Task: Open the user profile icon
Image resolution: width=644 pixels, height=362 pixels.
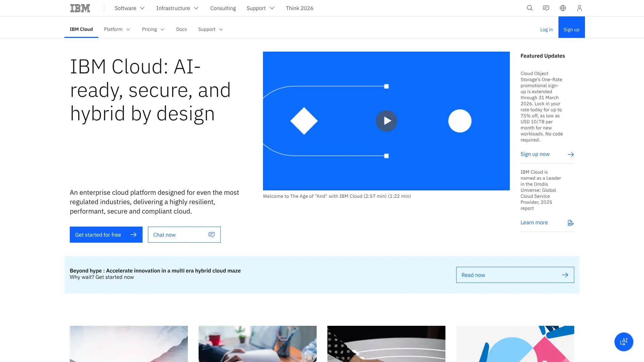Action: [x=579, y=8]
